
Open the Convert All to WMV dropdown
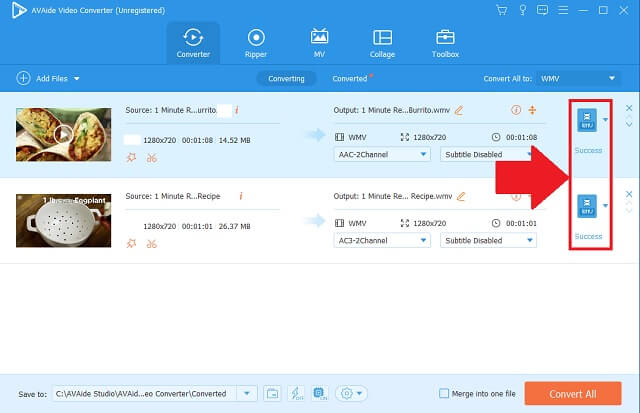pos(578,78)
